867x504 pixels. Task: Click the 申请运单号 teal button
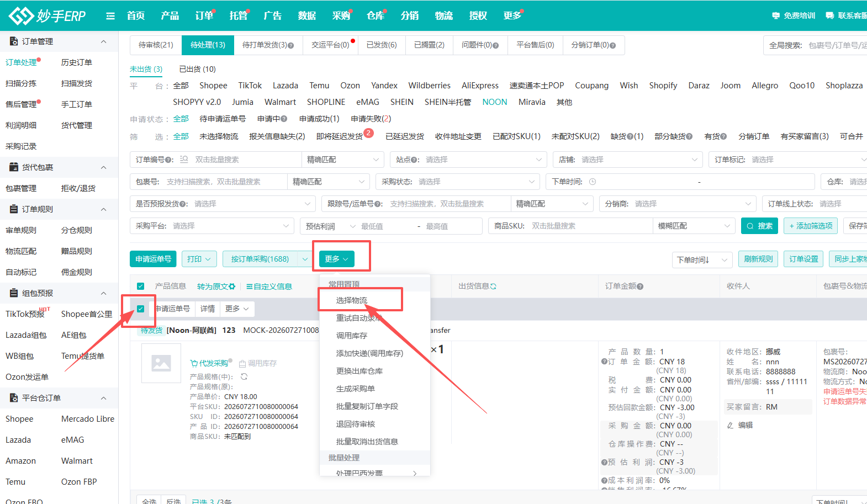154,259
